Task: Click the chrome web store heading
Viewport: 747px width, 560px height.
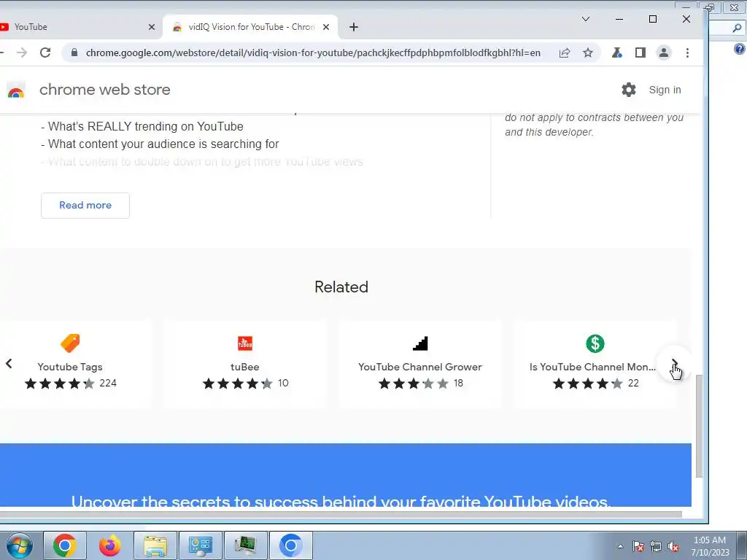Action: coord(105,90)
